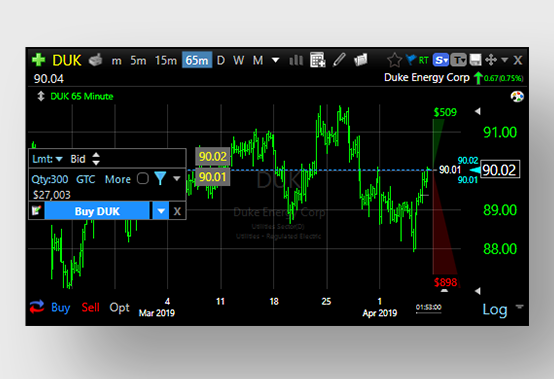Toggle the Log scale option
Image resolution: width=554 pixels, height=379 pixels.
click(495, 309)
